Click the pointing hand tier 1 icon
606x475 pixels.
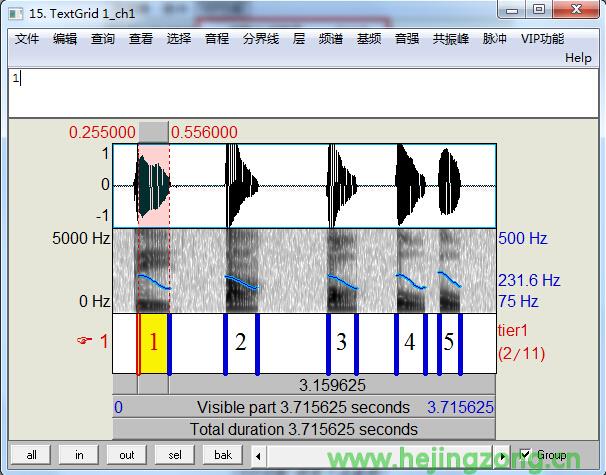click(x=86, y=341)
